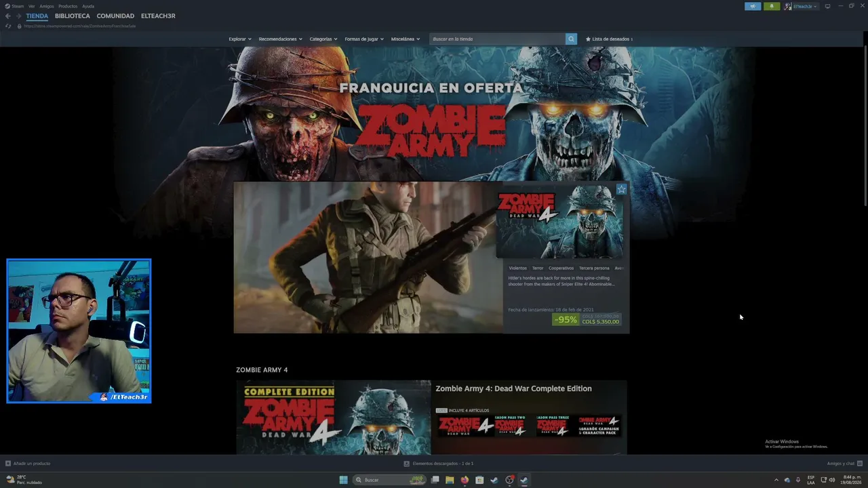Show hidden system tray icons

(776, 480)
